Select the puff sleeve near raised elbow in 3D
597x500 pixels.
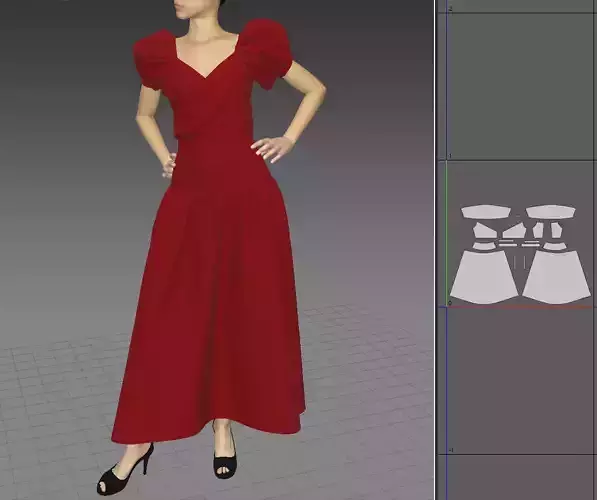click(267, 55)
